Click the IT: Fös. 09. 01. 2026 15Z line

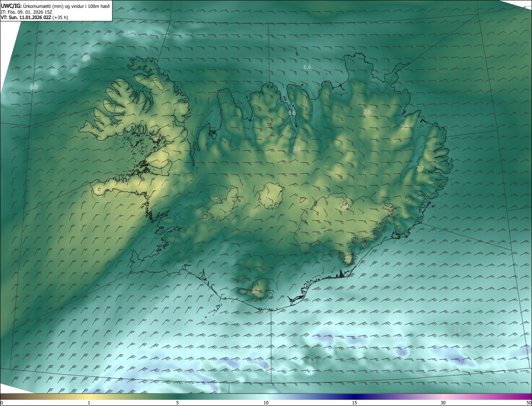[x=27, y=12]
